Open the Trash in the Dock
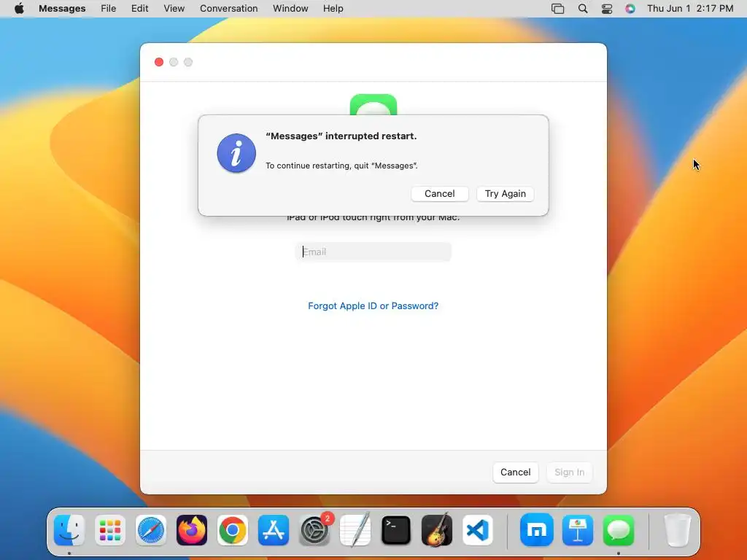 pos(677,530)
